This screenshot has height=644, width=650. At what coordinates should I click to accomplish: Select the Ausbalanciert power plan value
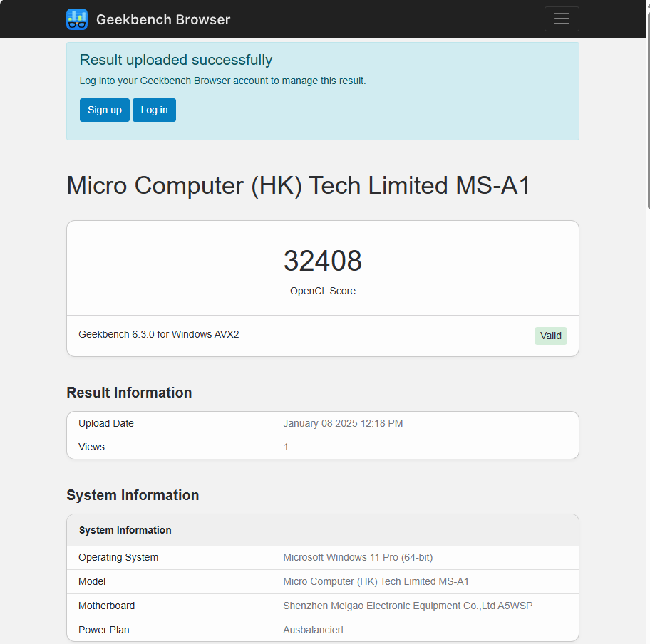coord(314,630)
